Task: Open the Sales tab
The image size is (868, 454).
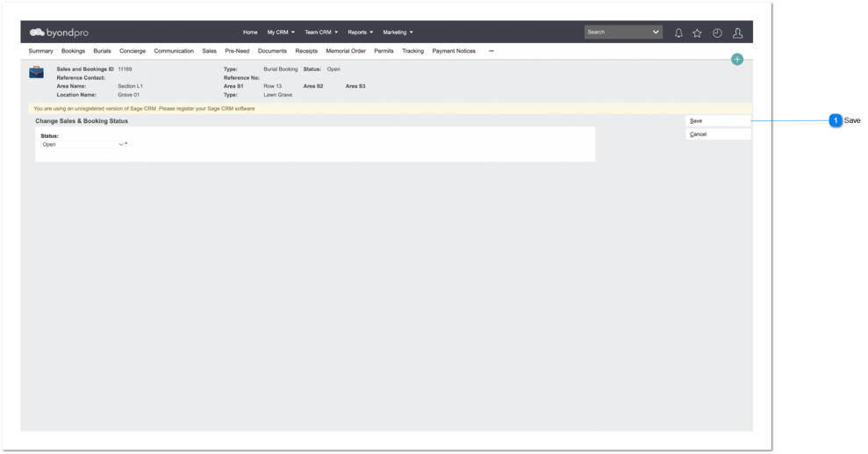Action: click(209, 51)
